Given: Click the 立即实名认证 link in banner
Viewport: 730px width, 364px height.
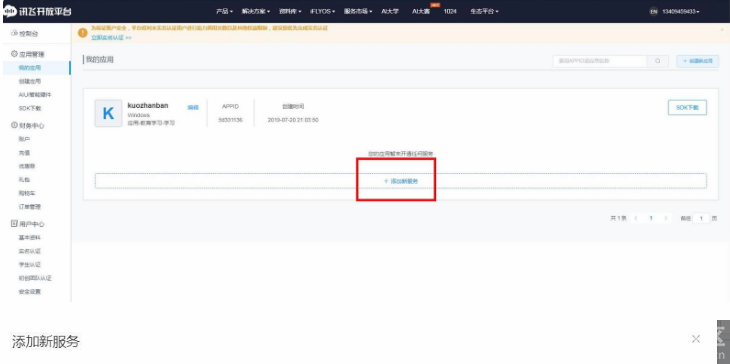Looking at the screenshot, I should 111,38.
